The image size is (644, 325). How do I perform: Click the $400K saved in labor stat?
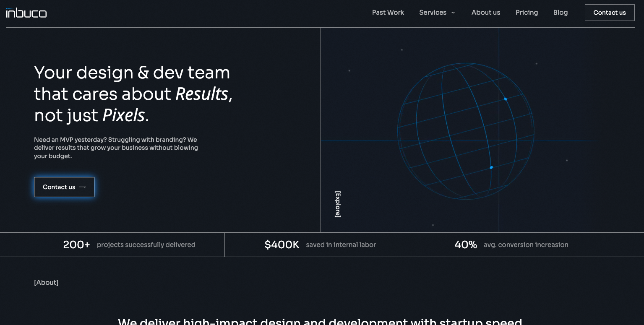coord(320,244)
